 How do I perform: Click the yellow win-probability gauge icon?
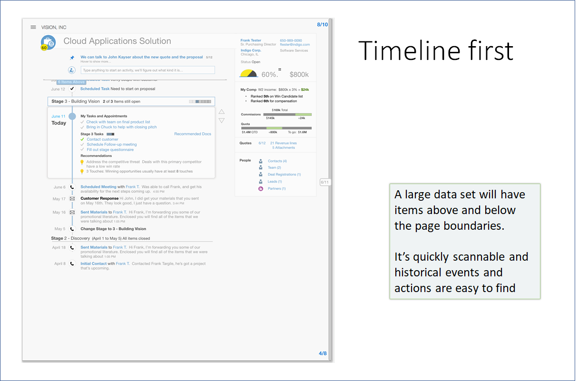[x=248, y=74]
